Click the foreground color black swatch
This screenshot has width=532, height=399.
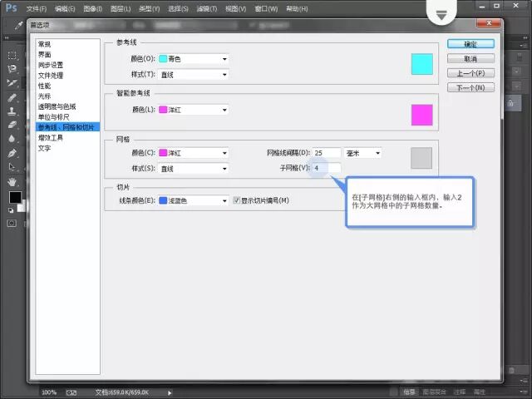pos(14,197)
